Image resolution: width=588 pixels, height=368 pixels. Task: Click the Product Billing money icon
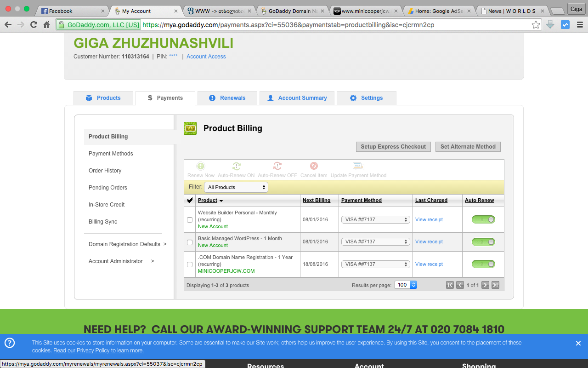pos(190,128)
